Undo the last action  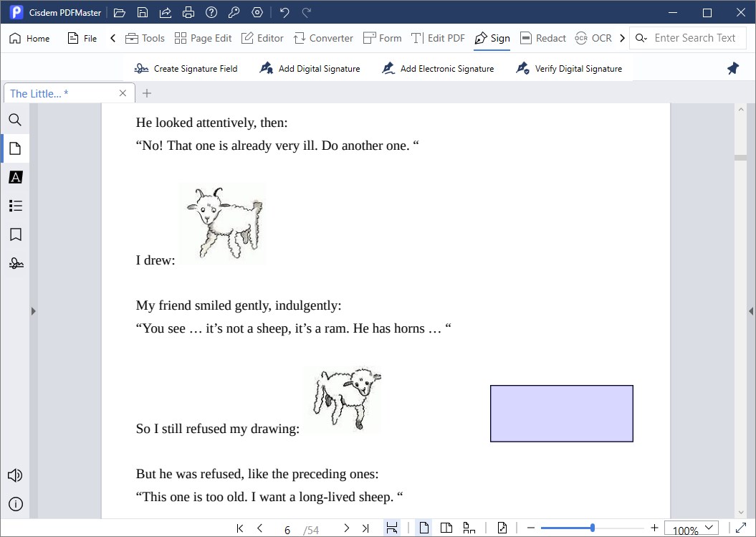(284, 12)
